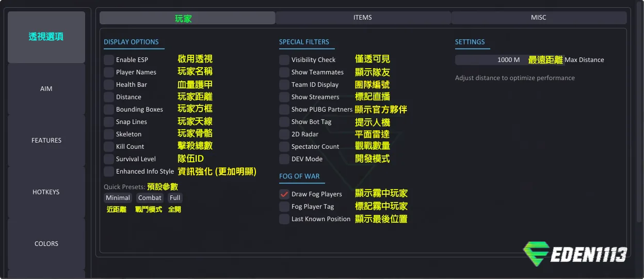644x279 pixels.
Task: Click the 1000 M Max Distance slider
Action: point(509,60)
